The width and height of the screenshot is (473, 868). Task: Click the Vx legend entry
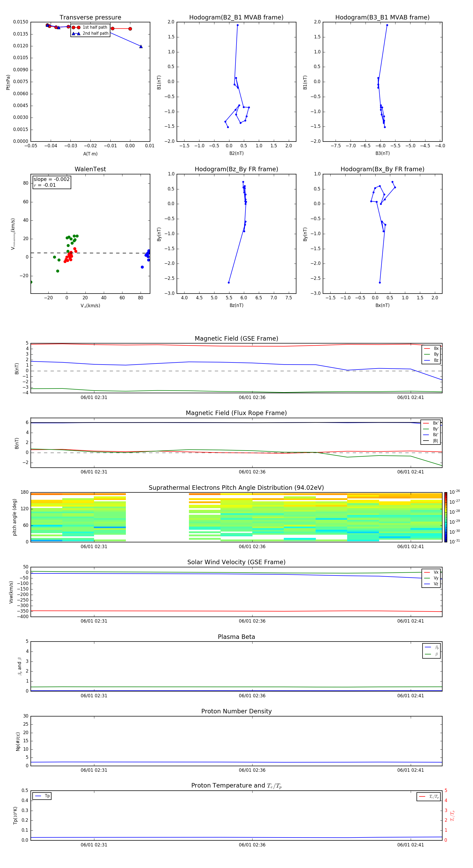431,572
